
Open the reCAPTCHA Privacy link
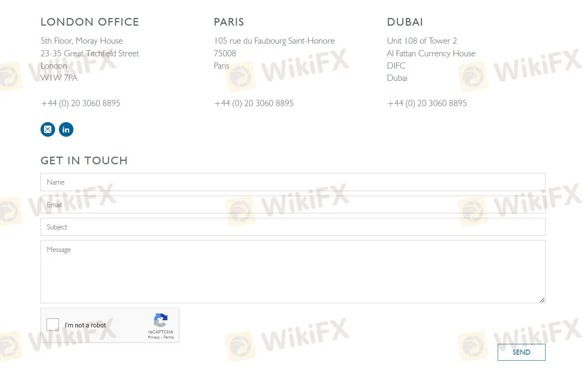(x=154, y=337)
